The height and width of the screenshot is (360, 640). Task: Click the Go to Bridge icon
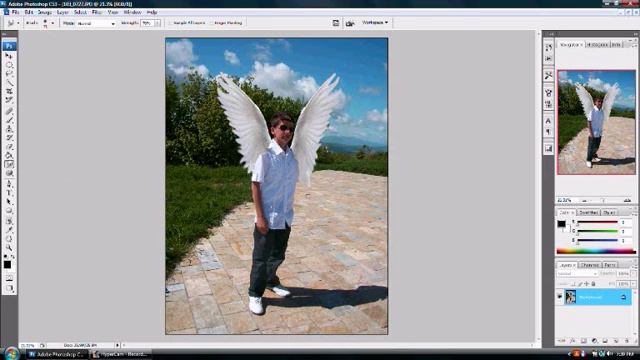[x=350, y=23]
